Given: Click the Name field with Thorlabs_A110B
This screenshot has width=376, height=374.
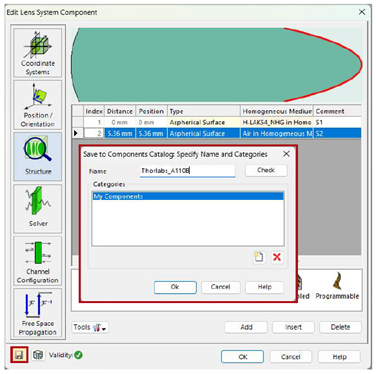Looking at the screenshot, I should [188, 171].
